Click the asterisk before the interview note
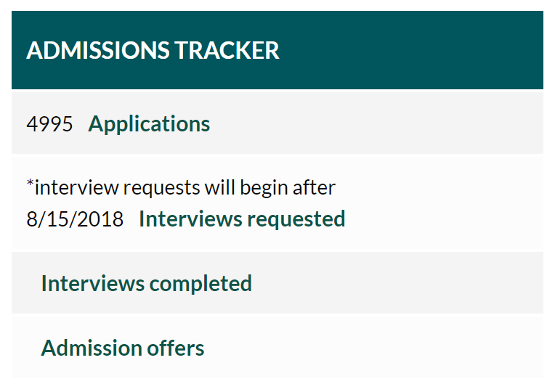Image resolution: width=555 pixels, height=392 pixels. coord(30,184)
